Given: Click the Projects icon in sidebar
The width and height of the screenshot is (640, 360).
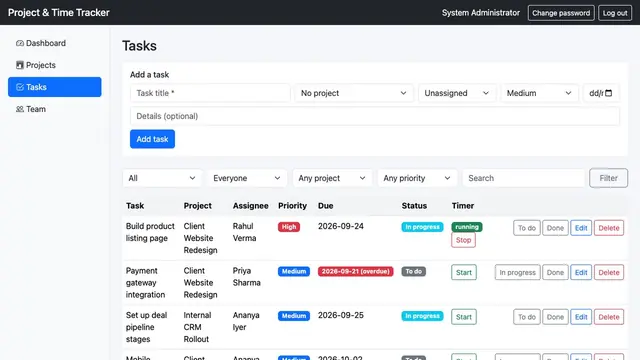Looking at the screenshot, I should tap(20, 65).
